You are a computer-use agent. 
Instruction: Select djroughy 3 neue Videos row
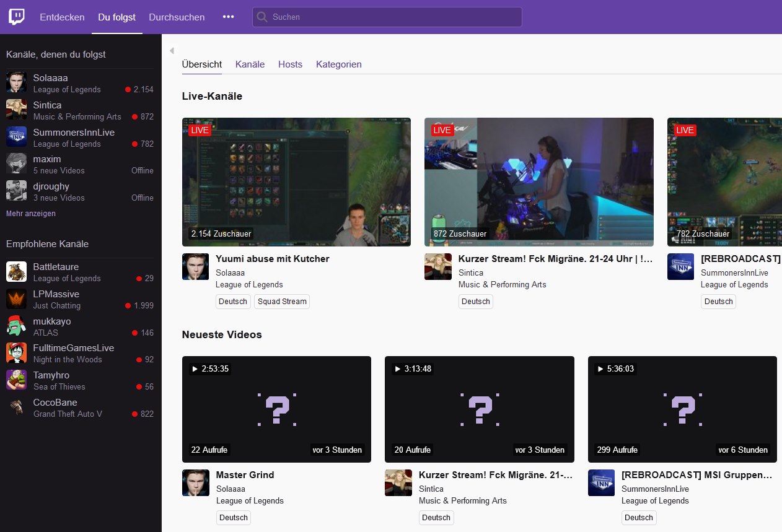80,191
